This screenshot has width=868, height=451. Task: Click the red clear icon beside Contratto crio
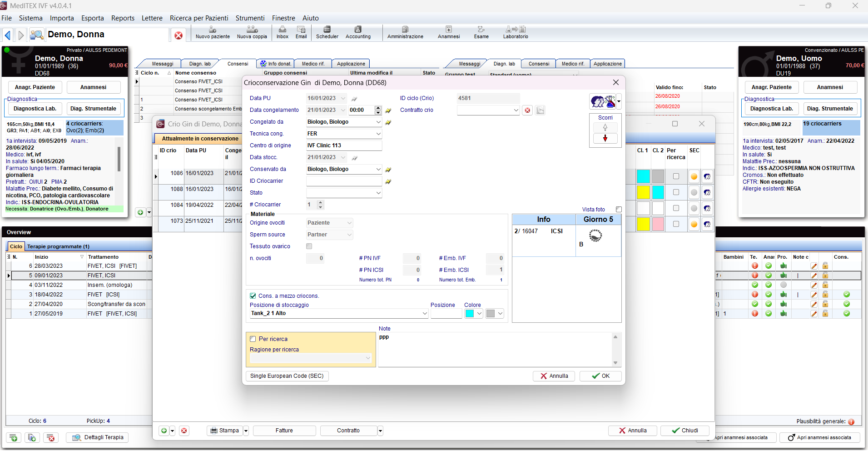[527, 110]
